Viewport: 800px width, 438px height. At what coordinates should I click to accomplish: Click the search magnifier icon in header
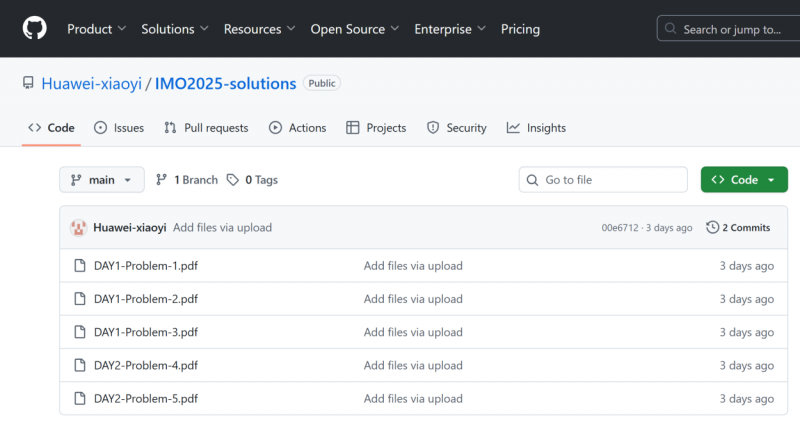(671, 29)
